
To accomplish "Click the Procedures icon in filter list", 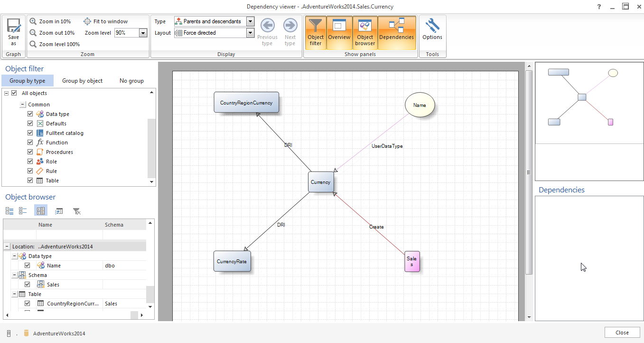I will point(40,152).
